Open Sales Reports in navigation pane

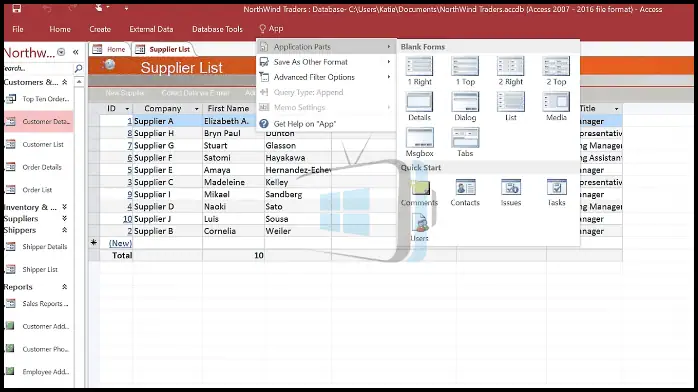39,303
